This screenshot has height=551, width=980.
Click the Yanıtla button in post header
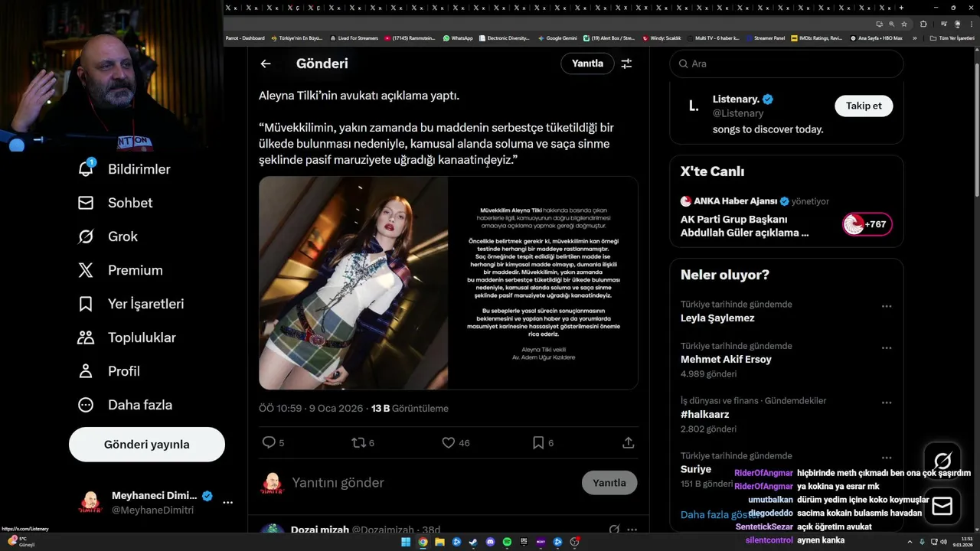pos(587,64)
